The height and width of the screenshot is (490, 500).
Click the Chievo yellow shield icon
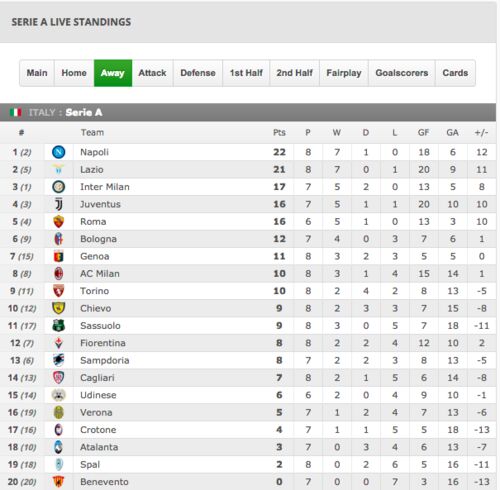point(59,308)
